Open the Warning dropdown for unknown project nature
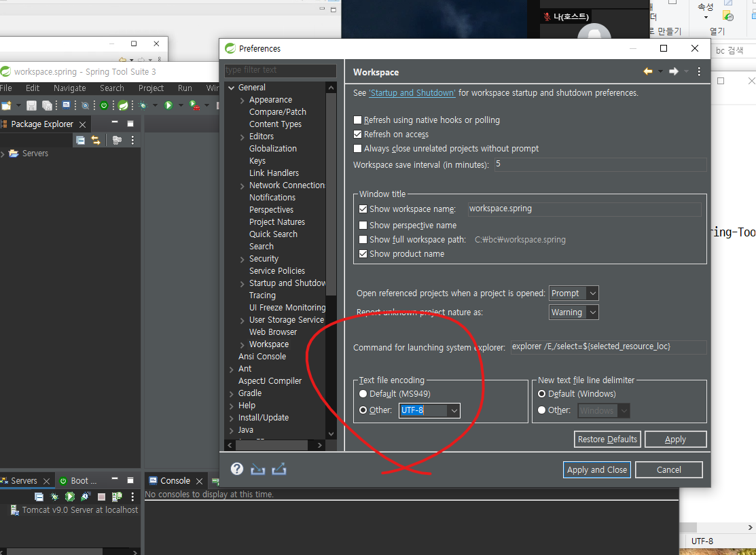Screen dimensions: 756x555 pos(592,312)
